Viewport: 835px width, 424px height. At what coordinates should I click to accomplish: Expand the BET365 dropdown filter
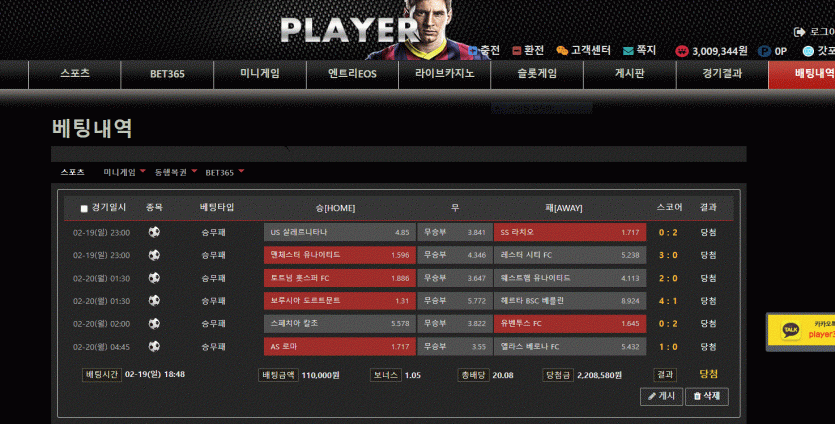pyautogui.click(x=241, y=171)
